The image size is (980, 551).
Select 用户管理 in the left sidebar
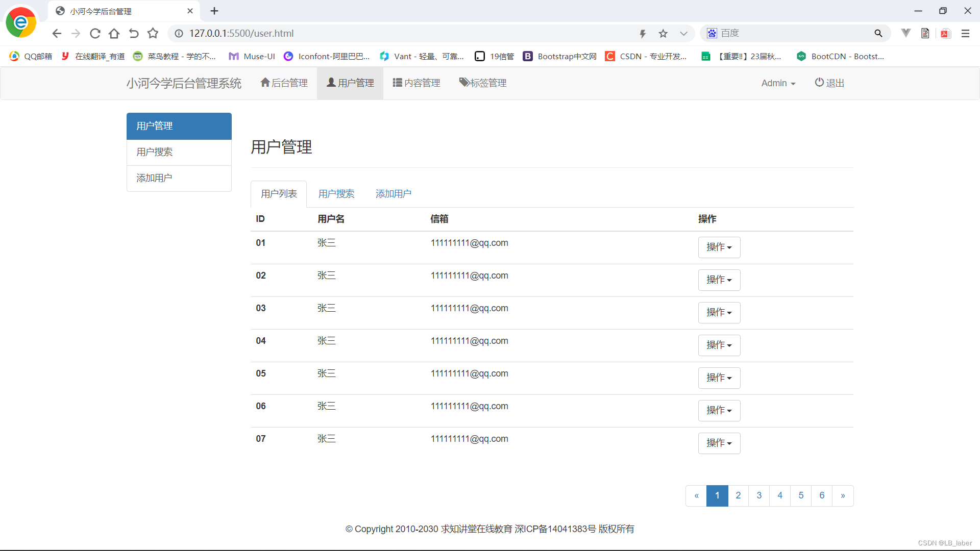[179, 126]
